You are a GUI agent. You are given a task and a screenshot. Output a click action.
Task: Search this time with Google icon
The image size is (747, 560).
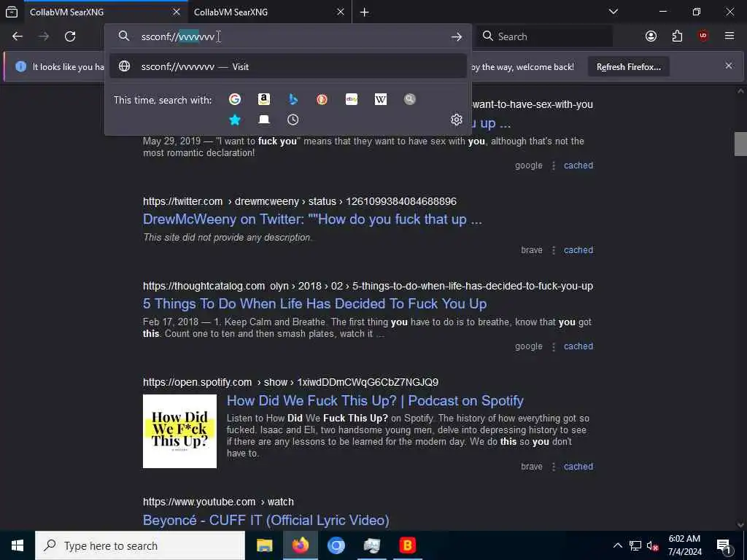coord(235,99)
